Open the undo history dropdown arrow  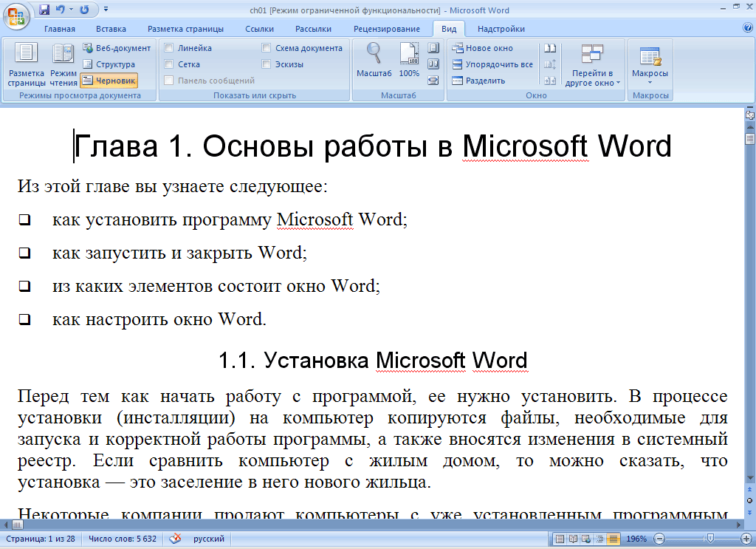point(72,9)
